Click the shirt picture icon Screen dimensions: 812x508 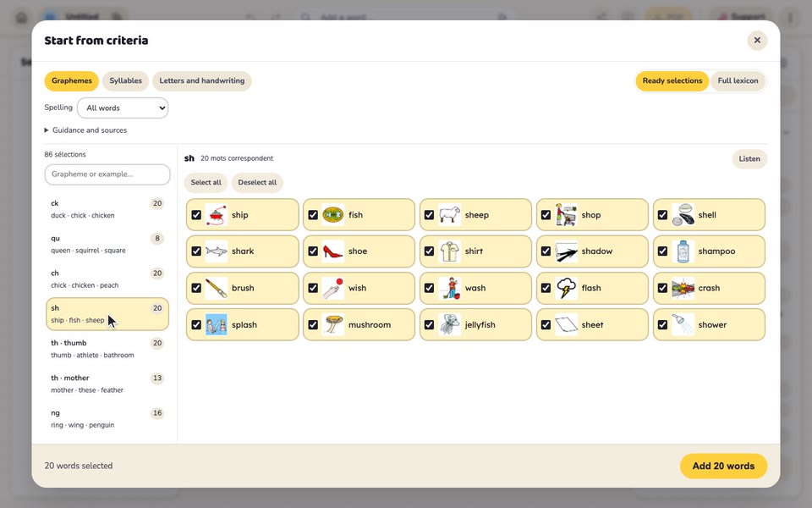[x=449, y=251]
